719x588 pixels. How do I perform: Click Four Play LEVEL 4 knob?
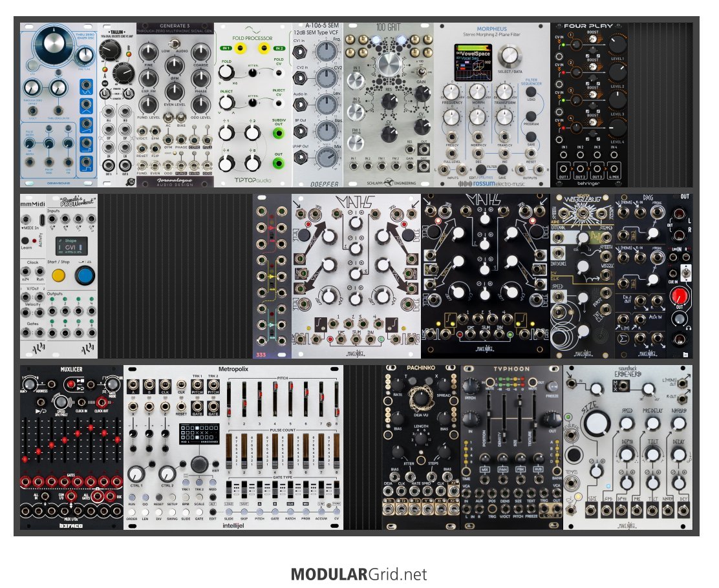(x=617, y=128)
